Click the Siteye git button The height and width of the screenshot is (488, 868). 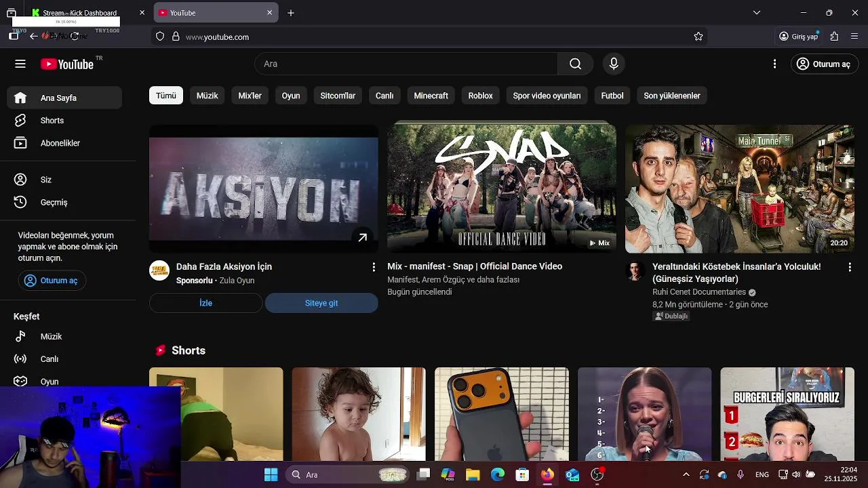(321, 303)
